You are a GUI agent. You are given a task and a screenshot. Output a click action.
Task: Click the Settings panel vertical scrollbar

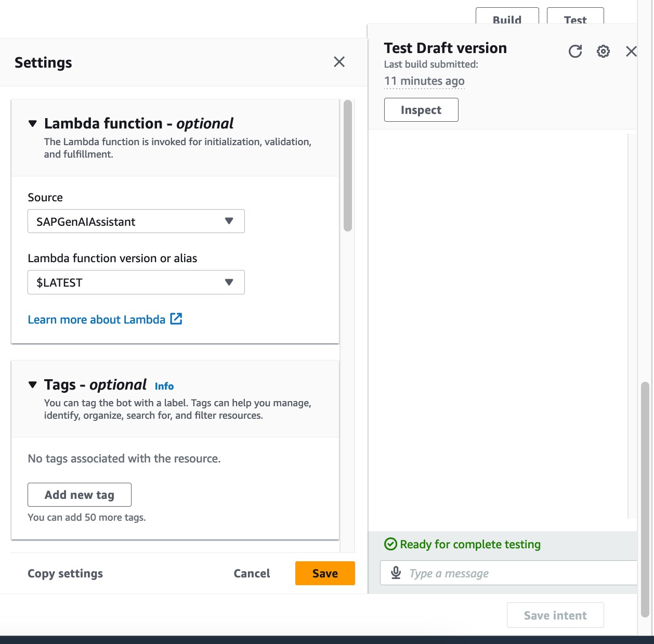(x=348, y=166)
